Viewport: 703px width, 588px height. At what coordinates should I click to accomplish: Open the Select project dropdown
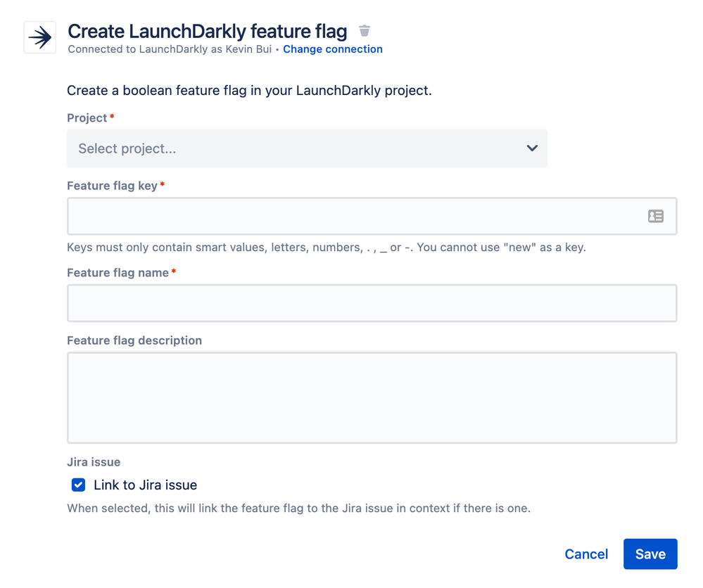click(307, 148)
